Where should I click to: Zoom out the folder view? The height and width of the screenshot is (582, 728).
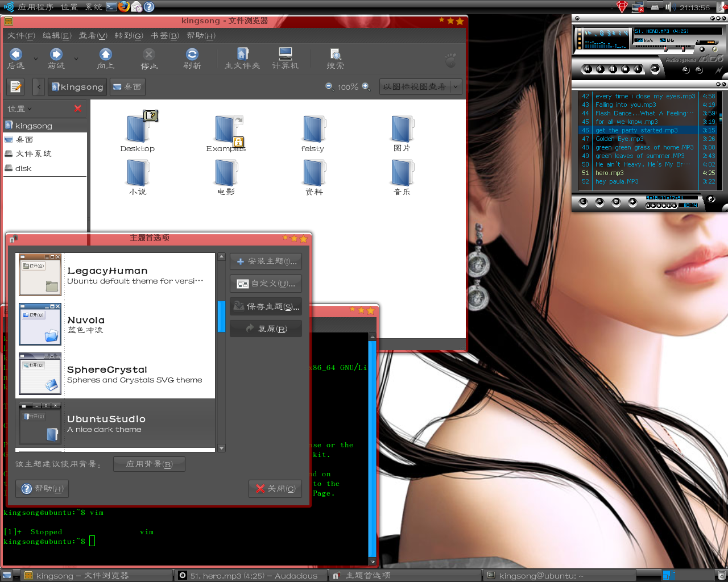(x=329, y=86)
